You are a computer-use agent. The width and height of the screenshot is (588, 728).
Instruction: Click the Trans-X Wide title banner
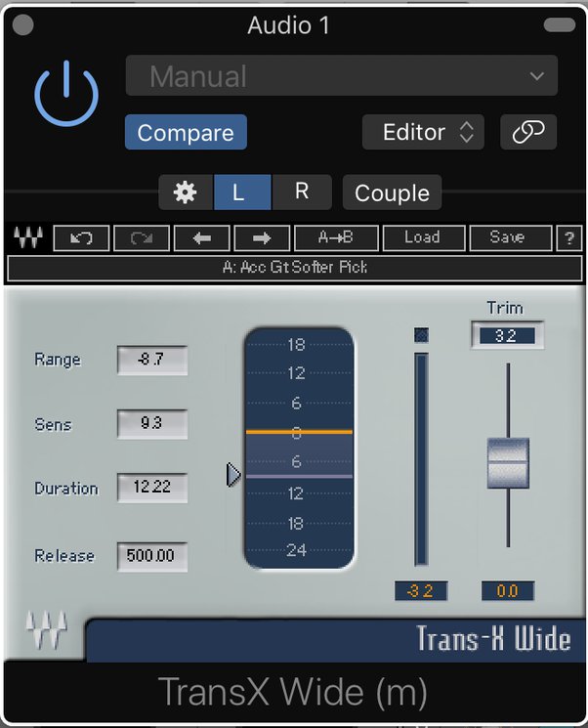tap(336, 640)
